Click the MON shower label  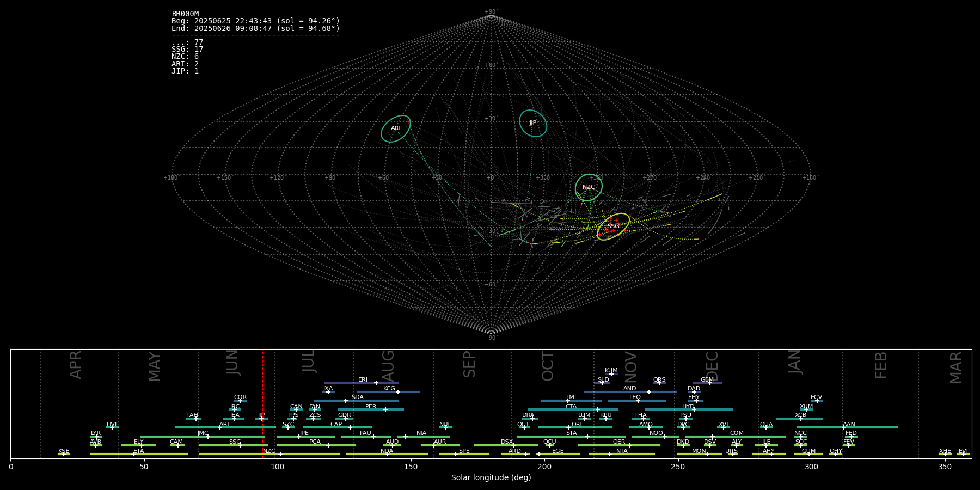click(x=699, y=451)
